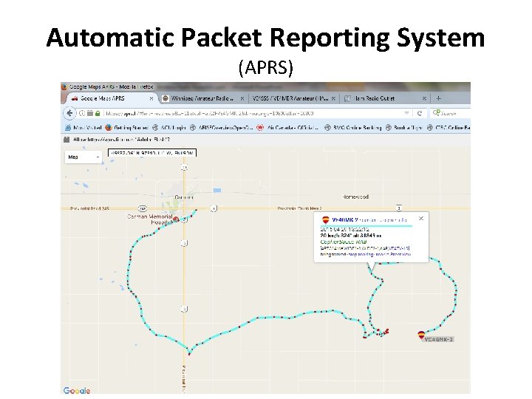Close the VE4GMK-2 info popup
This screenshot has width=532, height=399.
[x=421, y=219]
